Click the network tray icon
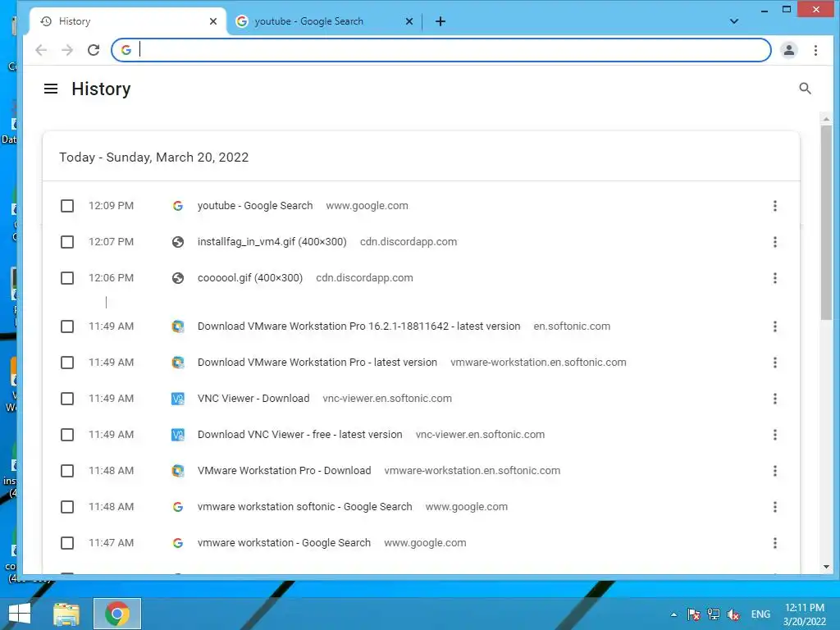 tap(713, 614)
